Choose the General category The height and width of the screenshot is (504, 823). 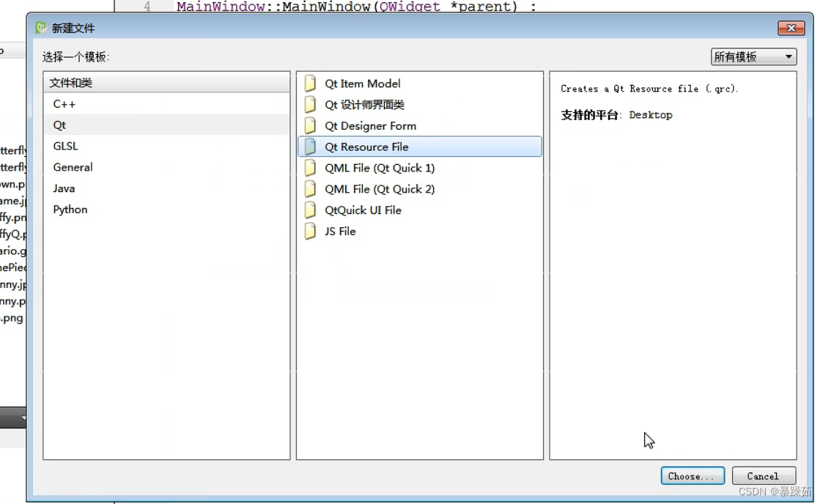pyautogui.click(x=166, y=167)
